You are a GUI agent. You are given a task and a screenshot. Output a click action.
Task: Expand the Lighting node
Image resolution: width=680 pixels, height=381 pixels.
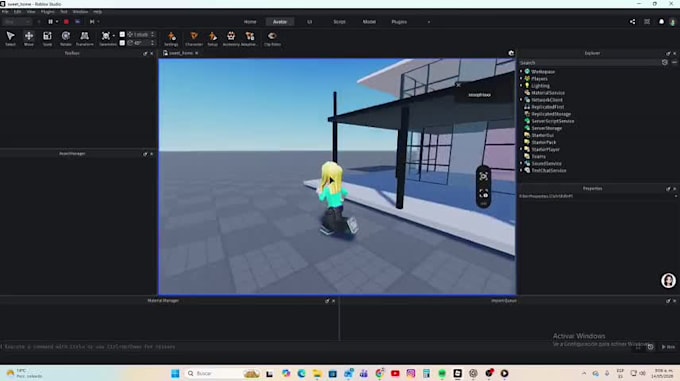tap(521, 86)
